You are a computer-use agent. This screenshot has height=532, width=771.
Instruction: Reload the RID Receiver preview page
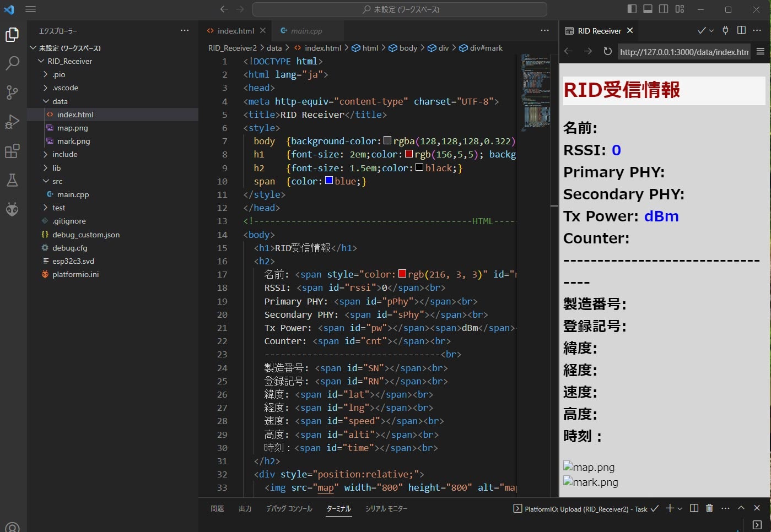607,51
